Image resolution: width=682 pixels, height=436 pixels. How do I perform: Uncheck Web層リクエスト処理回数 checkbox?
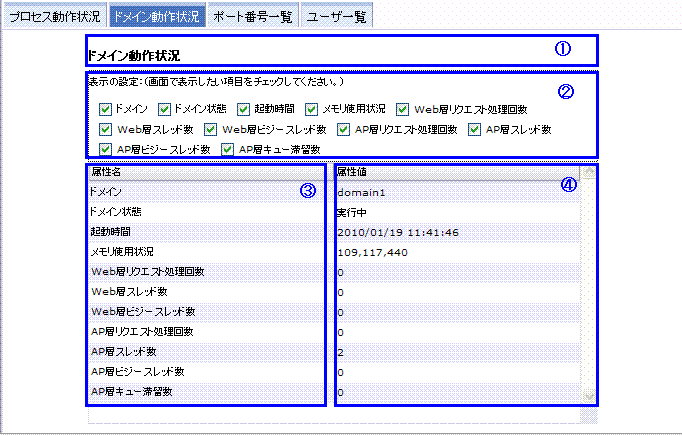(x=403, y=108)
